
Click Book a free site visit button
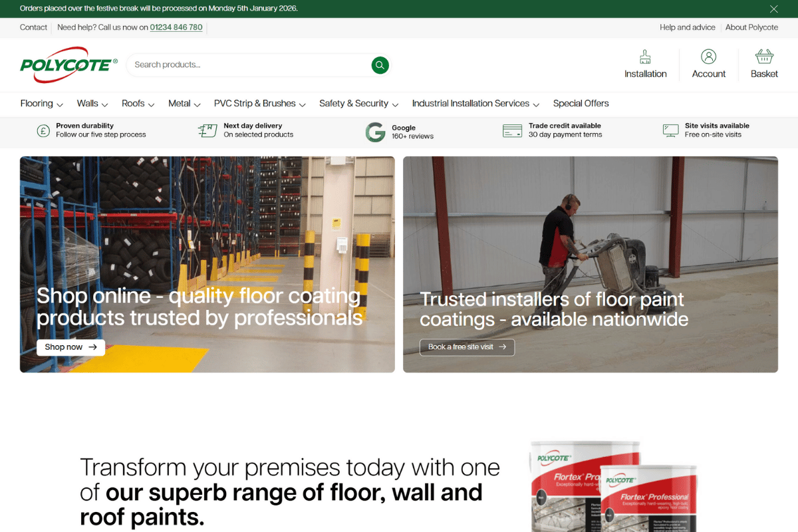point(467,347)
